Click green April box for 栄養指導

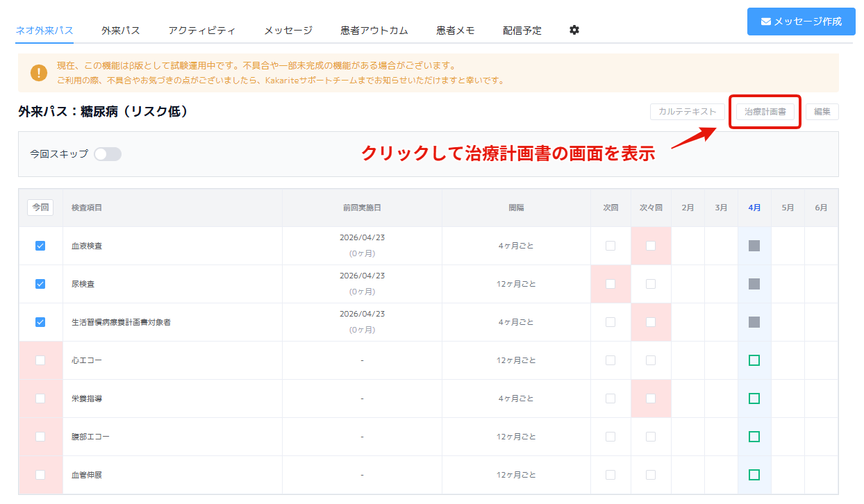tap(754, 398)
